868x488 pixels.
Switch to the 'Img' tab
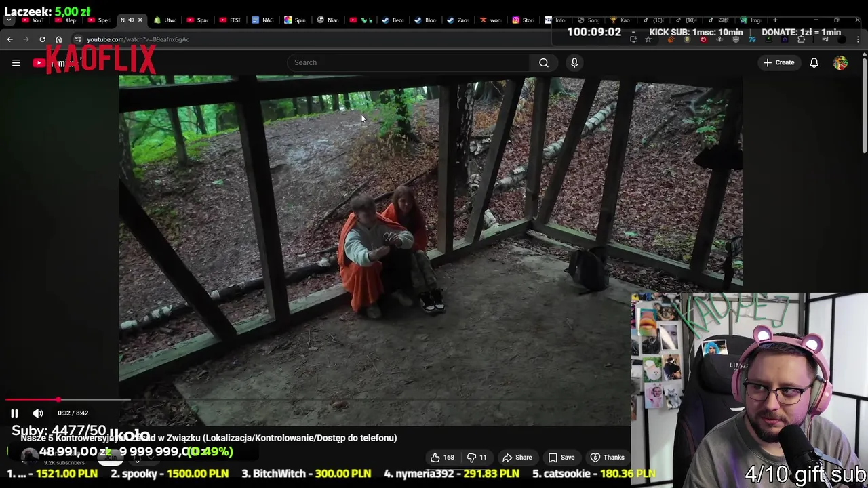pos(751,20)
